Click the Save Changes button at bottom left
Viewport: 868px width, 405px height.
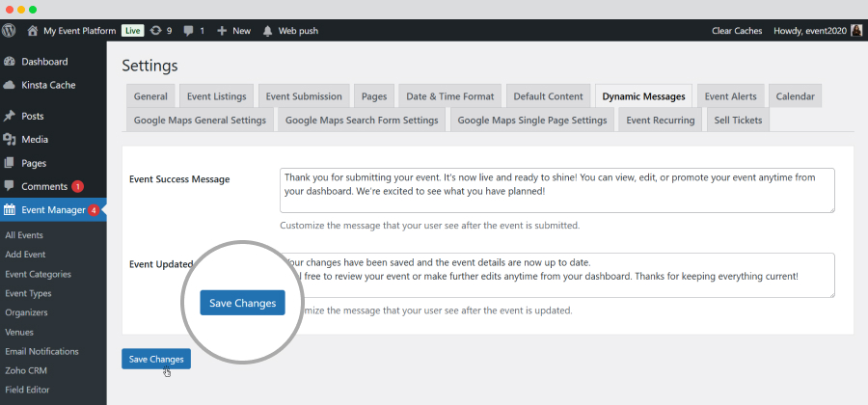(156, 359)
